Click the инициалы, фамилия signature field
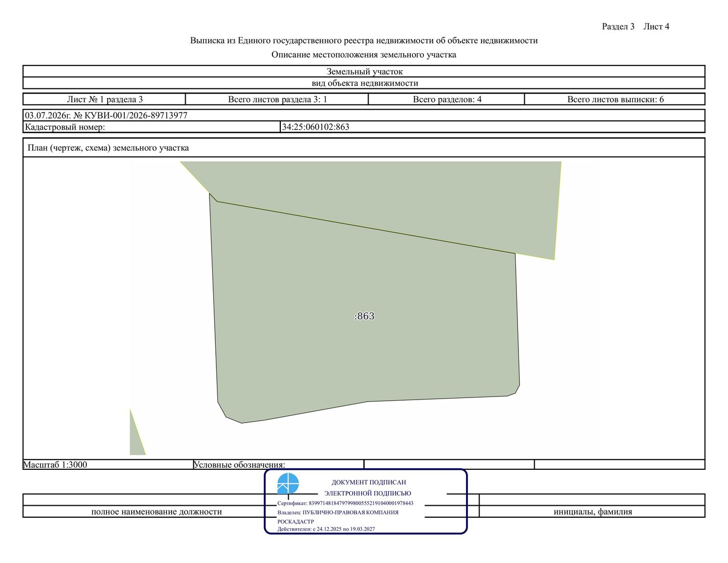This screenshot has width=728, height=563. [x=592, y=511]
